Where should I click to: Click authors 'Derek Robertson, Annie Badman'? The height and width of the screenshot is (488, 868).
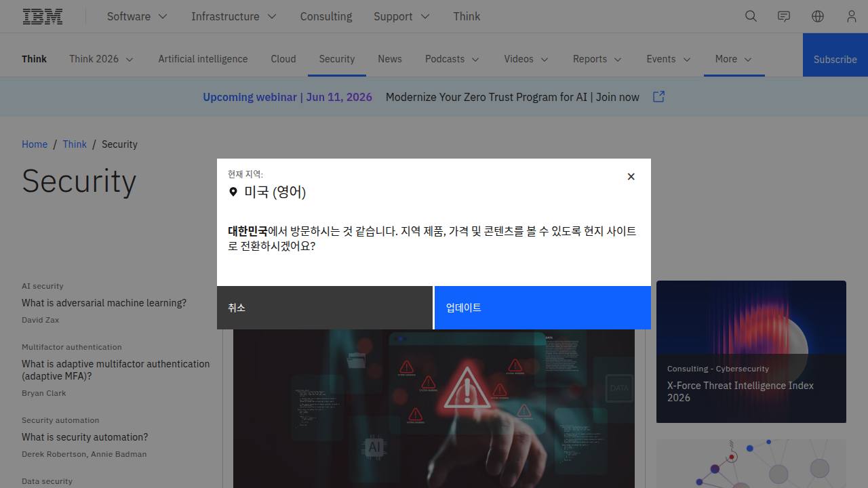tap(84, 454)
